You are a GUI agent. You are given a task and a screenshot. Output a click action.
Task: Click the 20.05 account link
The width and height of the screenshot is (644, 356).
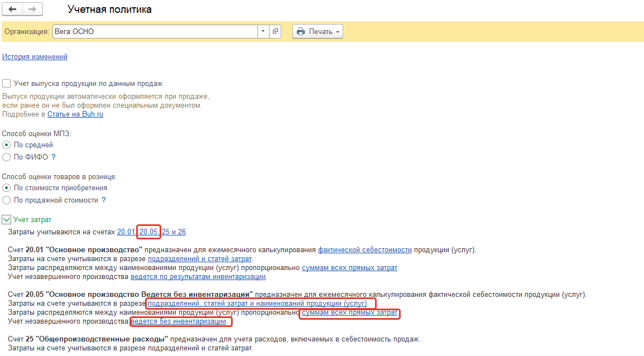tap(149, 232)
